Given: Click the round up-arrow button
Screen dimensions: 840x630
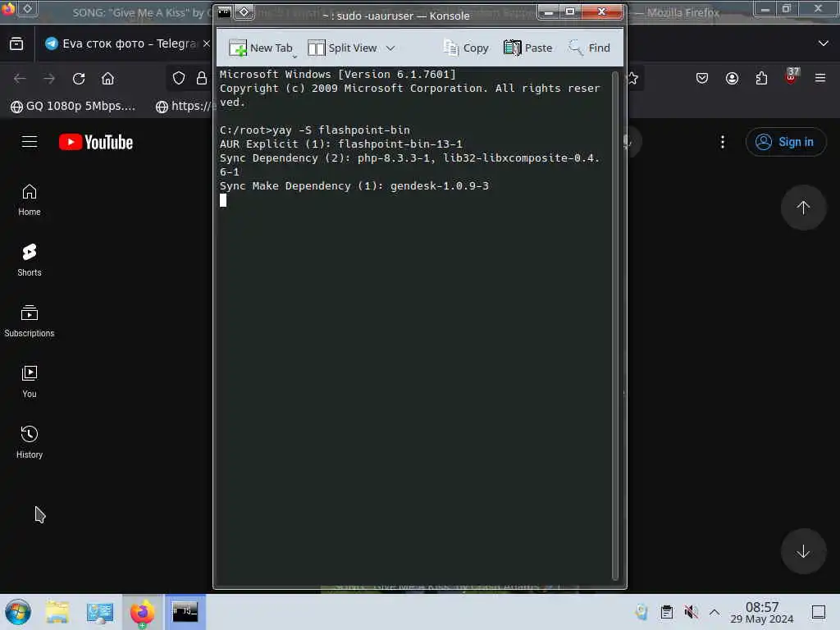Looking at the screenshot, I should pyautogui.click(x=803, y=208).
